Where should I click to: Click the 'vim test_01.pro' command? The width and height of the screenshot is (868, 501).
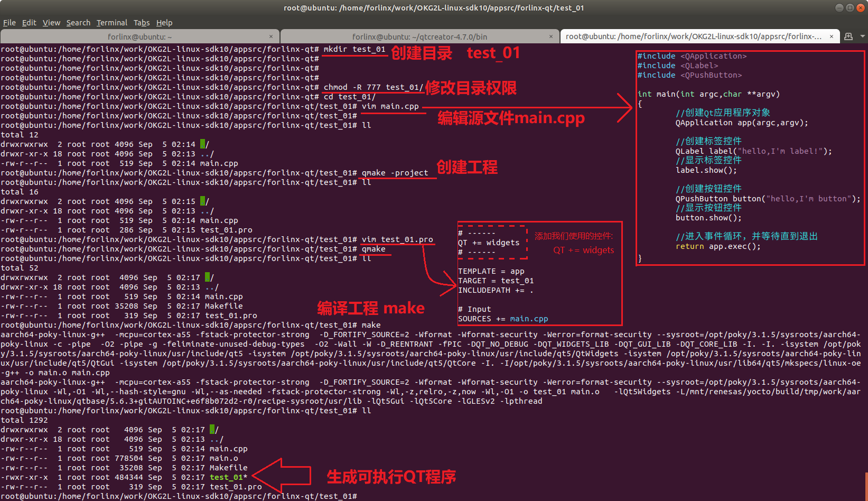(x=397, y=239)
